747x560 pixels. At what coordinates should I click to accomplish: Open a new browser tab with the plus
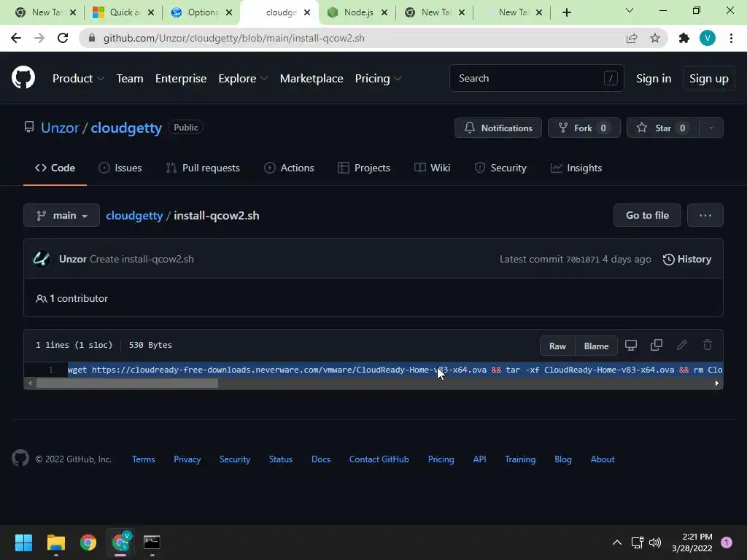point(566,12)
